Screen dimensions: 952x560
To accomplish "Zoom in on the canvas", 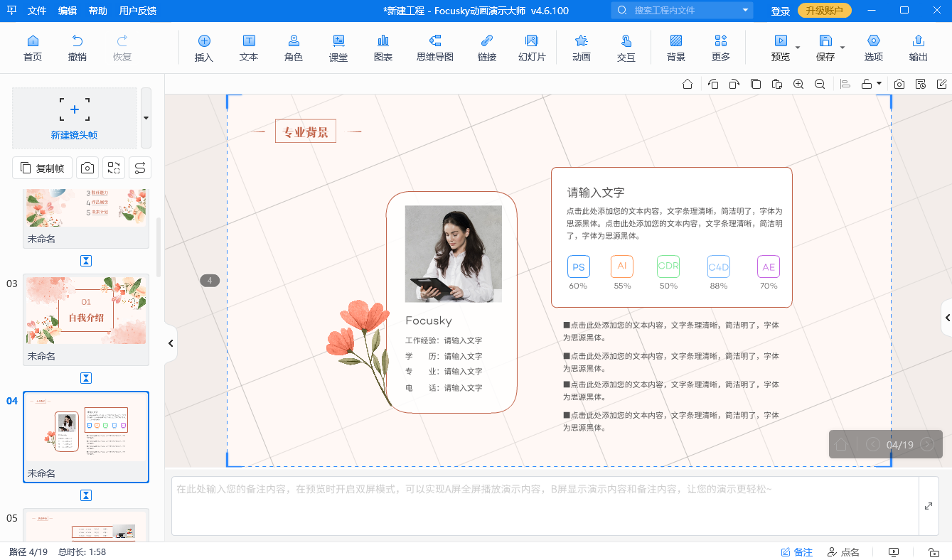I will (798, 84).
